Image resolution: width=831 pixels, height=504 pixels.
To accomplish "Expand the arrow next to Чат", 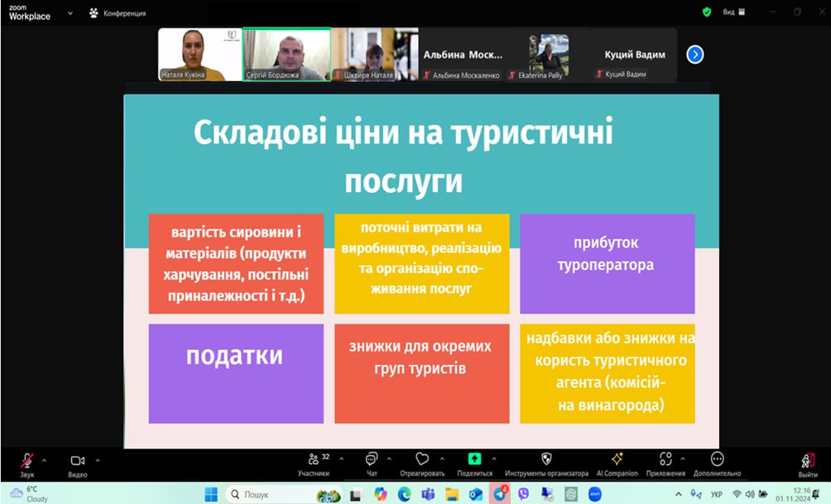I will (389, 458).
